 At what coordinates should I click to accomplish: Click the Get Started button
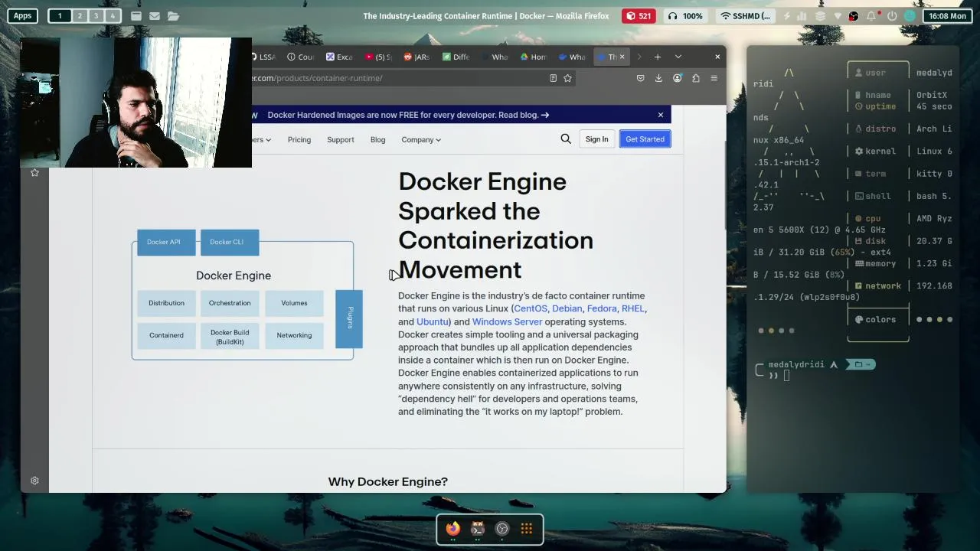click(x=645, y=139)
